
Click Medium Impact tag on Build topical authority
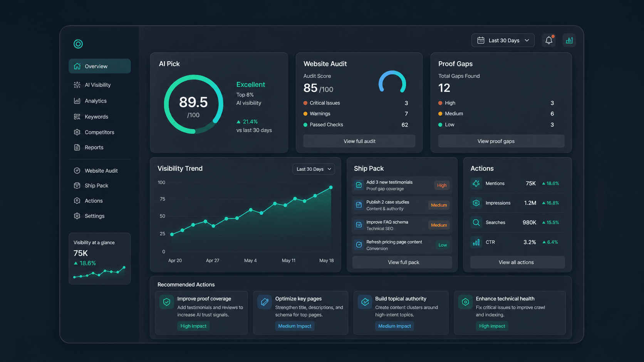click(x=394, y=326)
